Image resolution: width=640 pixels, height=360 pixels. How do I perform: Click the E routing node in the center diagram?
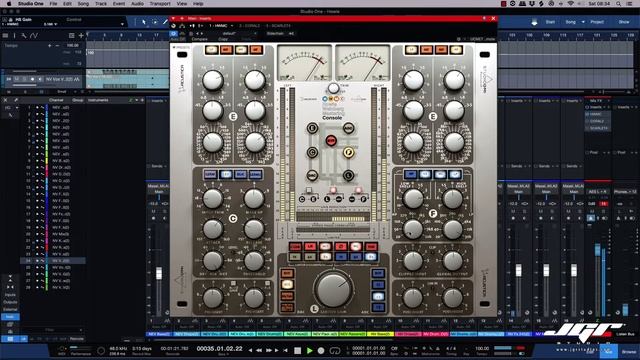[x=312, y=128]
